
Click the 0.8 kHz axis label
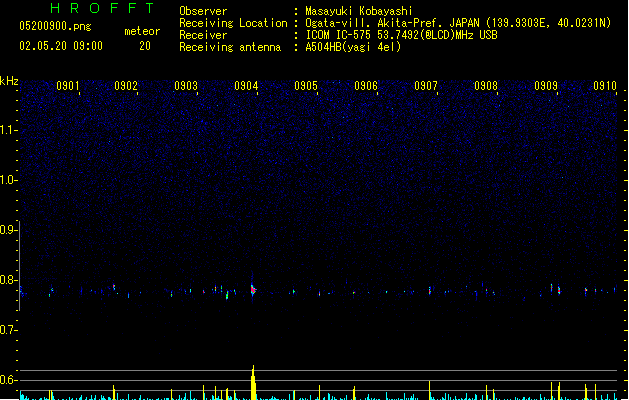coord(8,280)
